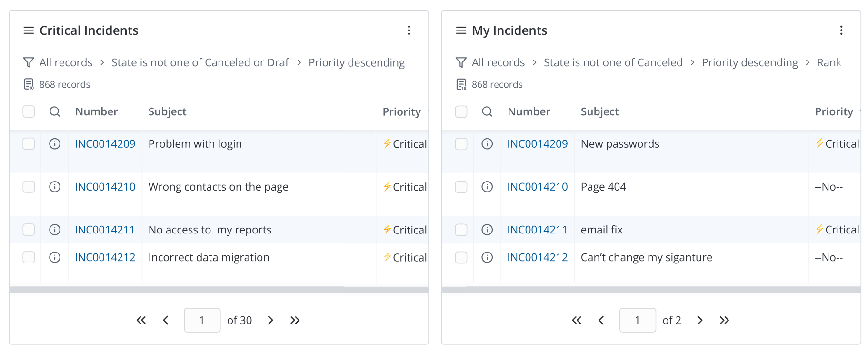This screenshot has height=354, width=868.
Task: Jump to first page in My Incidents
Action: coord(577,320)
